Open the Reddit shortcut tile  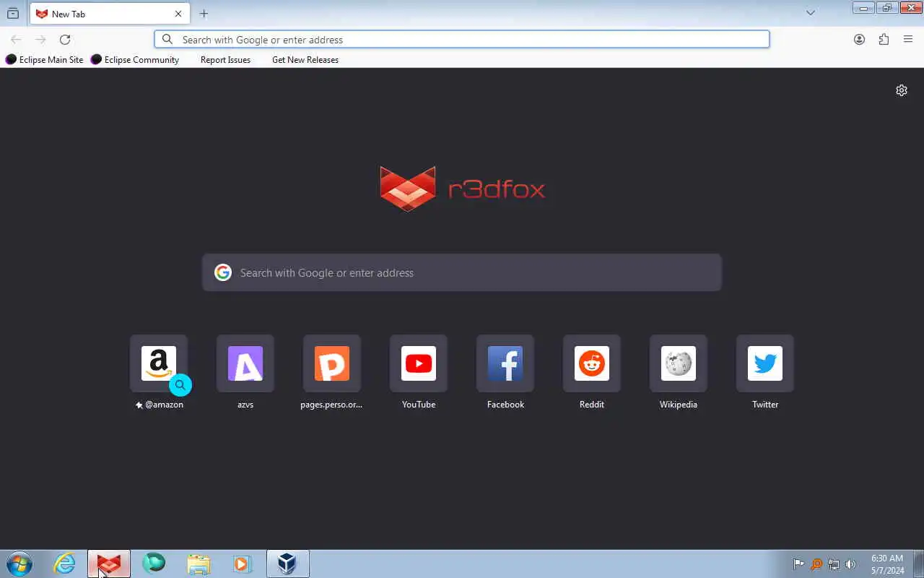click(x=592, y=363)
